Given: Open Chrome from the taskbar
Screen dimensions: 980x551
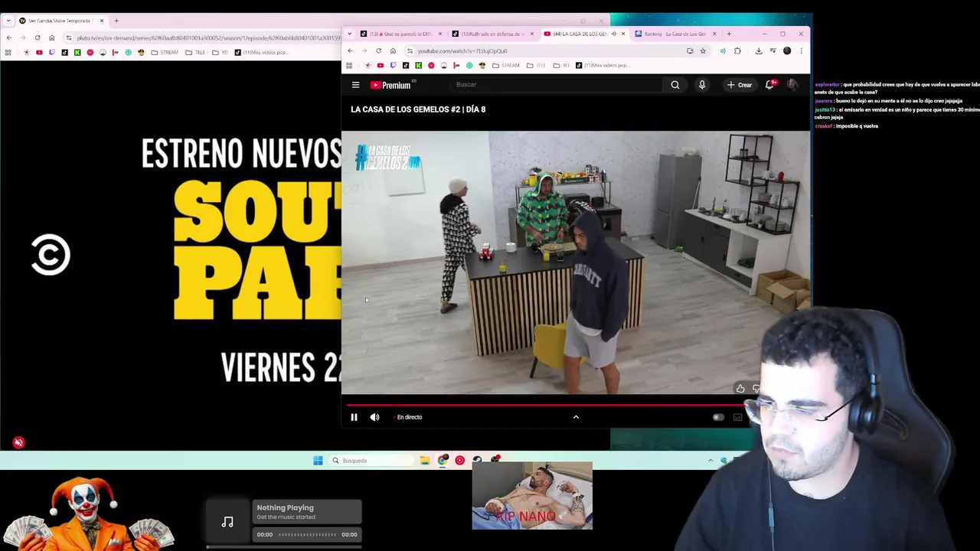Looking at the screenshot, I should (x=443, y=461).
